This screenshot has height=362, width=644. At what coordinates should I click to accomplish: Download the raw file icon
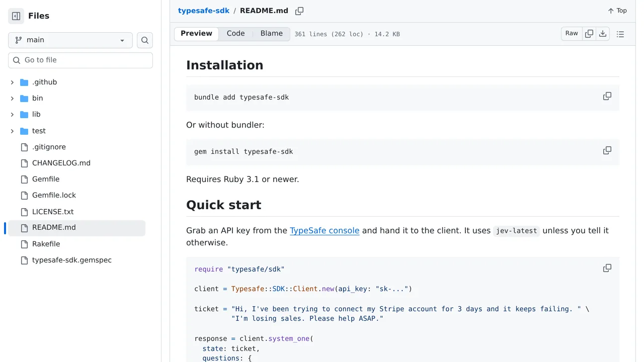click(603, 34)
